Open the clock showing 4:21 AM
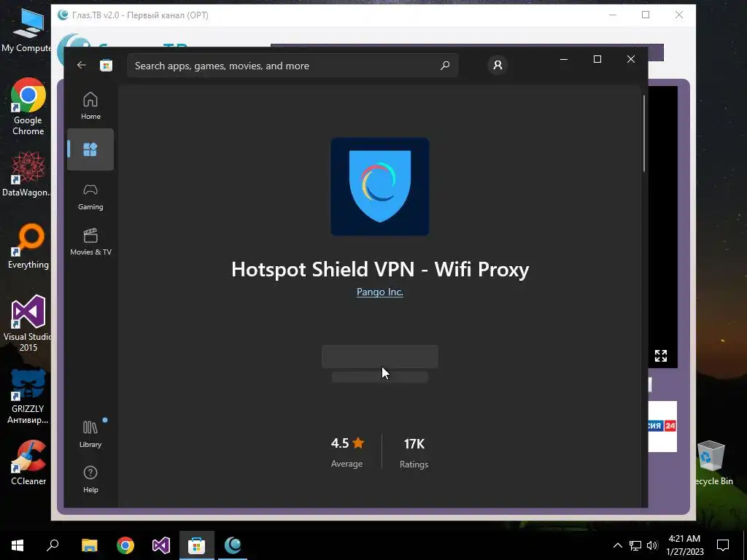This screenshot has height=560, width=747. (x=684, y=545)
